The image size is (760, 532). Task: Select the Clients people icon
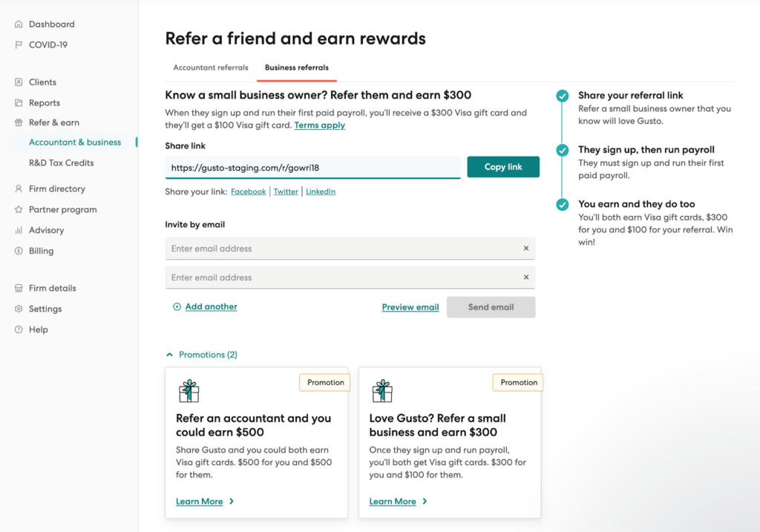click(x=18, y=82)
